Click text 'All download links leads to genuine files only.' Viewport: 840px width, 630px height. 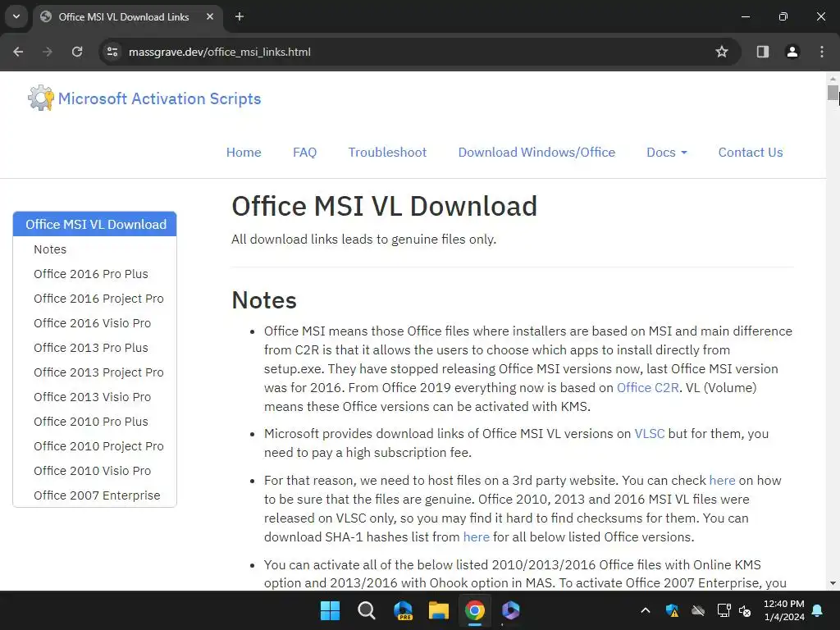pyautogui.click(x=363, y=239)
